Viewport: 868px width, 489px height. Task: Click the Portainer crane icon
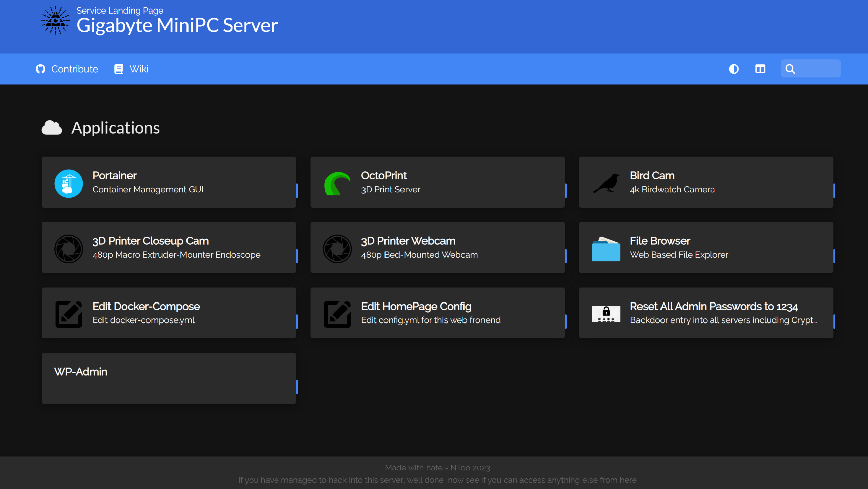pyautogui.click(x=68, y=183)
